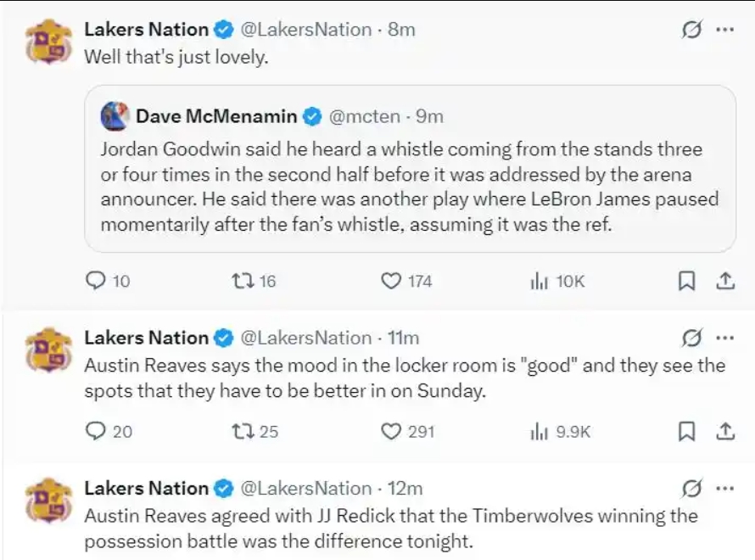Screen dimensions: 755x560
Task: Open more options on the 11m tweet
Action: (x=724, y=338)
